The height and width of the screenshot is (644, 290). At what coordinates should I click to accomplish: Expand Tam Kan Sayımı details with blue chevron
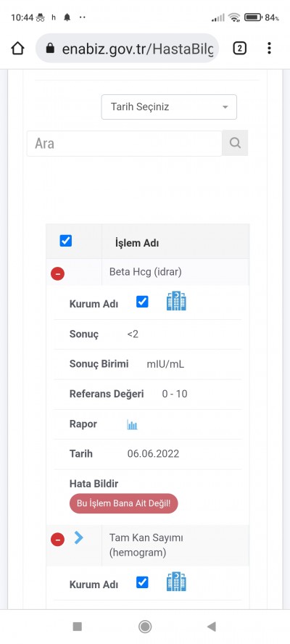pyautogui.click(x=78, y=537)
